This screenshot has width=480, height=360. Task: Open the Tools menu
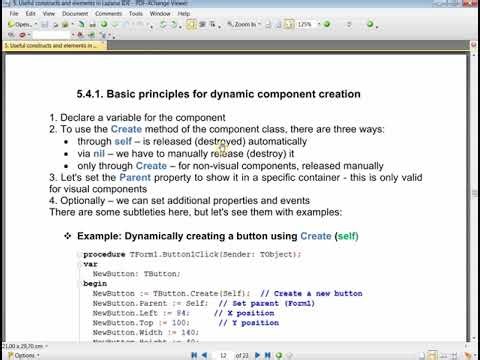tap(136, 14)
